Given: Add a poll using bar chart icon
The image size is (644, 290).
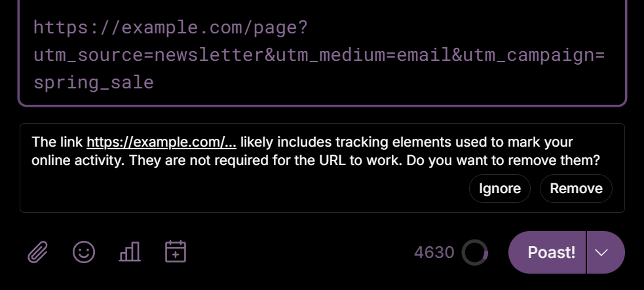Looking at the screenshot, I should 130,252.
